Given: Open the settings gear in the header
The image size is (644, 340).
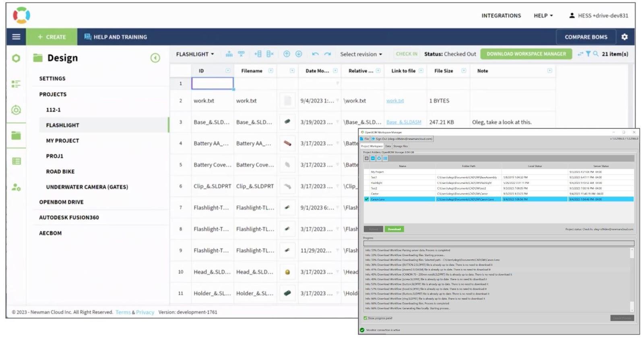Looking at the screenshot, I should click(x=624, y=37).
